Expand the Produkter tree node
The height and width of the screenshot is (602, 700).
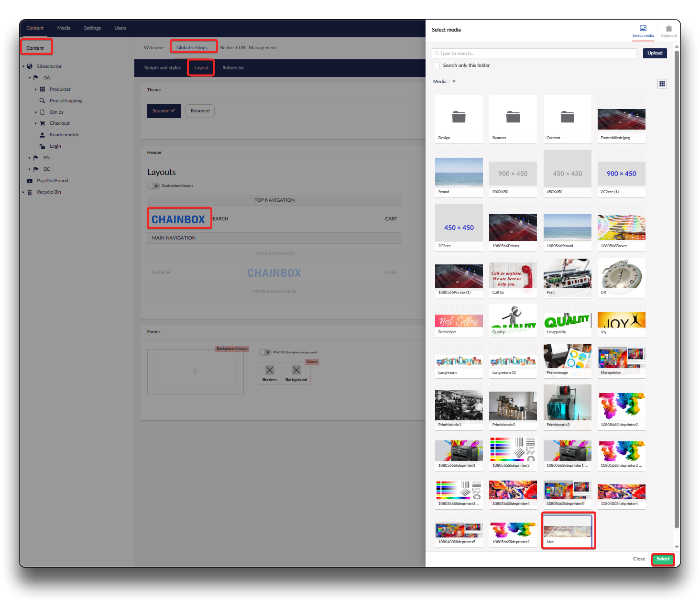[35, 89]
